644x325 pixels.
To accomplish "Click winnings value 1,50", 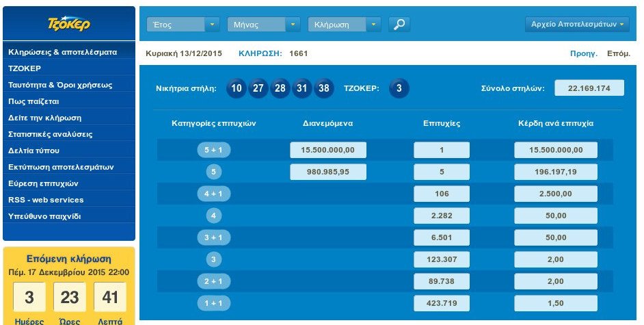I will [556, 303].
